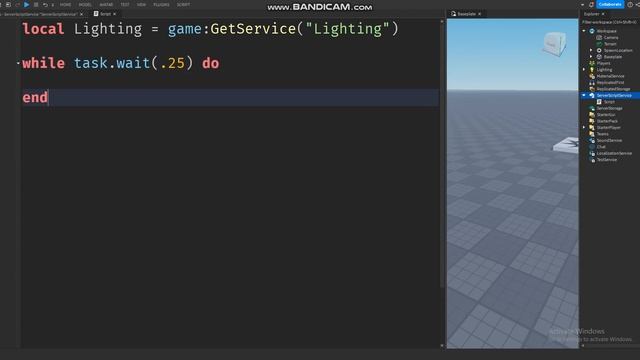Select ReplicatedStorage in the Explorer
Viewport: 640px width, 360px height.
pyautogui.click(x=613, y=89)
